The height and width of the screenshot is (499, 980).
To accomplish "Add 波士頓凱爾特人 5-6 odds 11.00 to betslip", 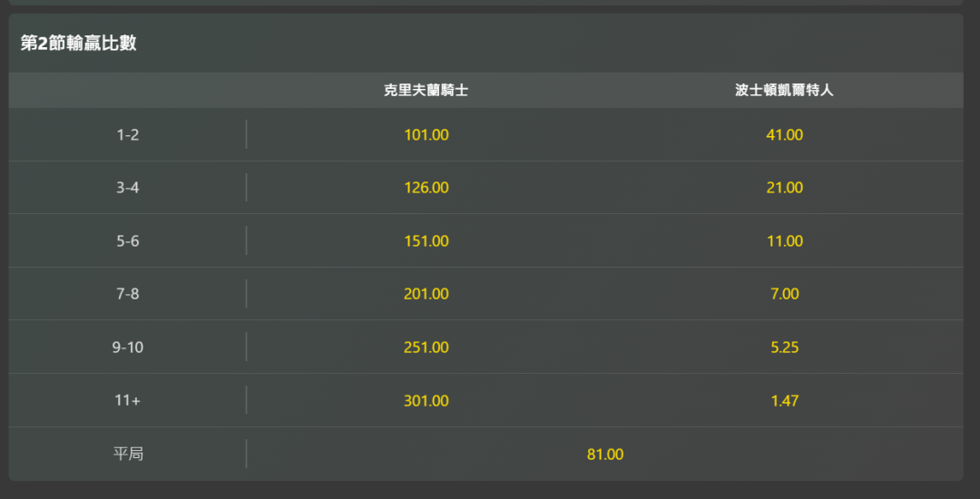I will [x=784, y=241].
